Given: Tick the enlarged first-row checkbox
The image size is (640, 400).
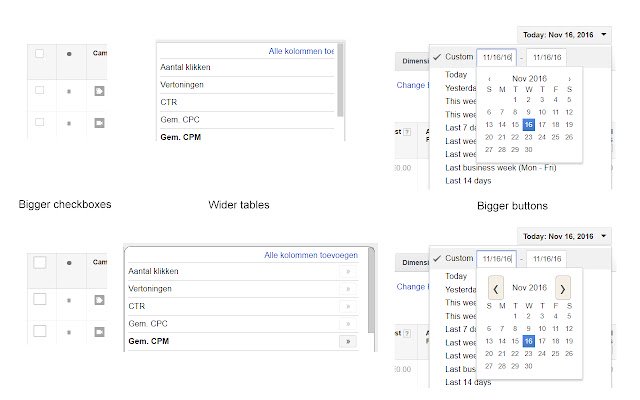Looking at the screenshot, I should point(40,299).
